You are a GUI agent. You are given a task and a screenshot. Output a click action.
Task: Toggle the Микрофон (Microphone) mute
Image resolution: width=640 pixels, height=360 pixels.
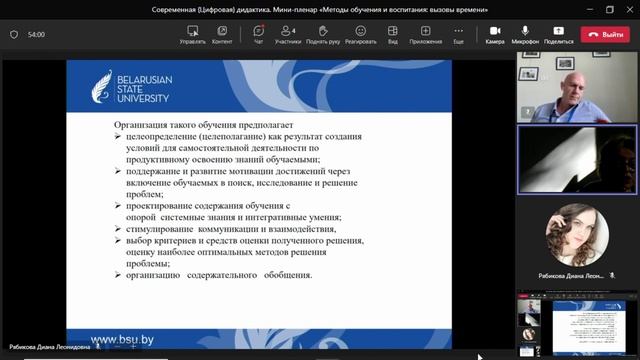pos(525,35)
